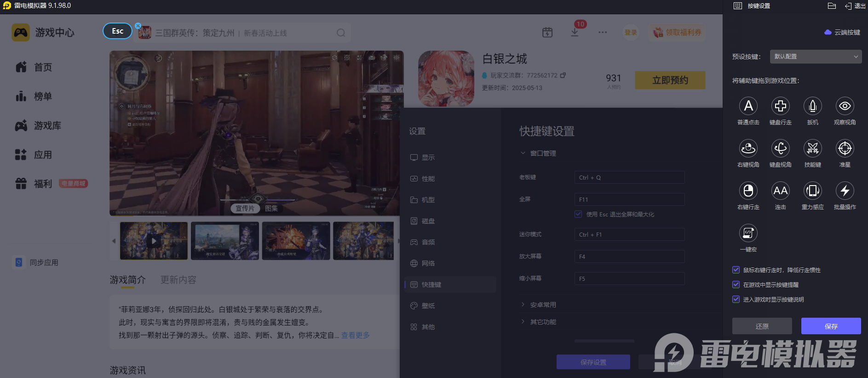
Task: Open 应用 in sidebar
Action: [34, 155]
